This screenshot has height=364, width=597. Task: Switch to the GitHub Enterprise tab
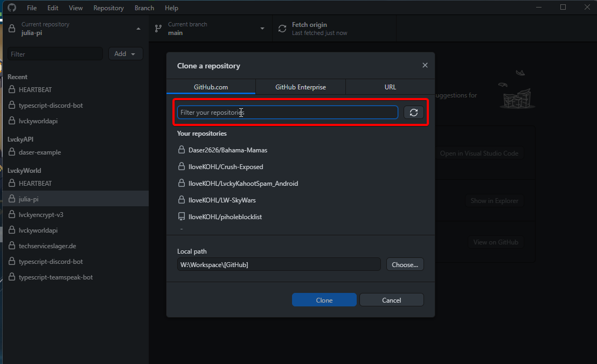[300, 87]
